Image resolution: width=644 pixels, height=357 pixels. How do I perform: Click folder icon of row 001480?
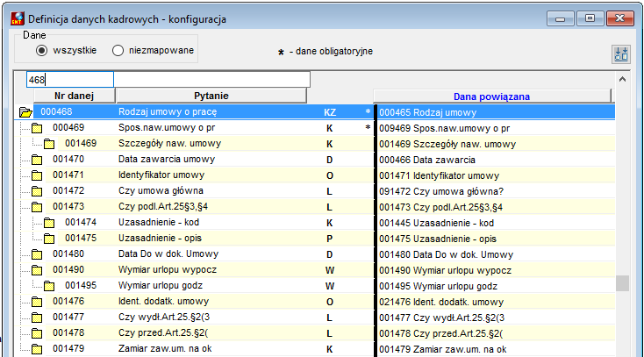[x=37, y=254]
